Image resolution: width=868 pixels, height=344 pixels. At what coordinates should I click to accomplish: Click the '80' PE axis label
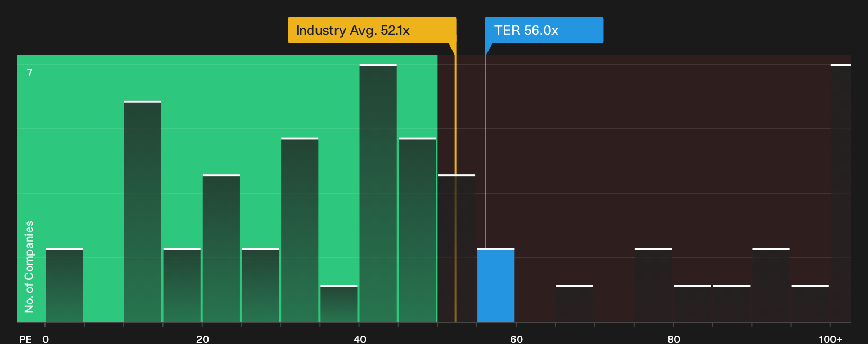(674, 339)
